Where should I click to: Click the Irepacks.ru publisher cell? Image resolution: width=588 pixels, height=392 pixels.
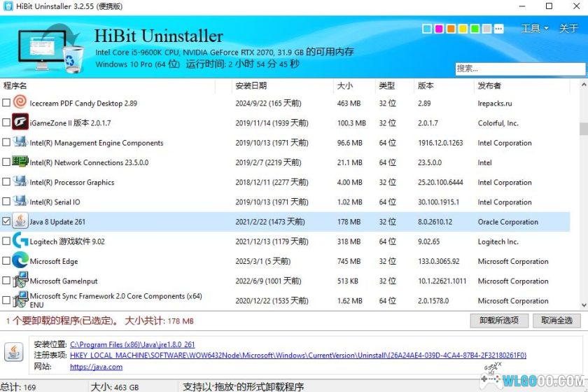[495, 103]
